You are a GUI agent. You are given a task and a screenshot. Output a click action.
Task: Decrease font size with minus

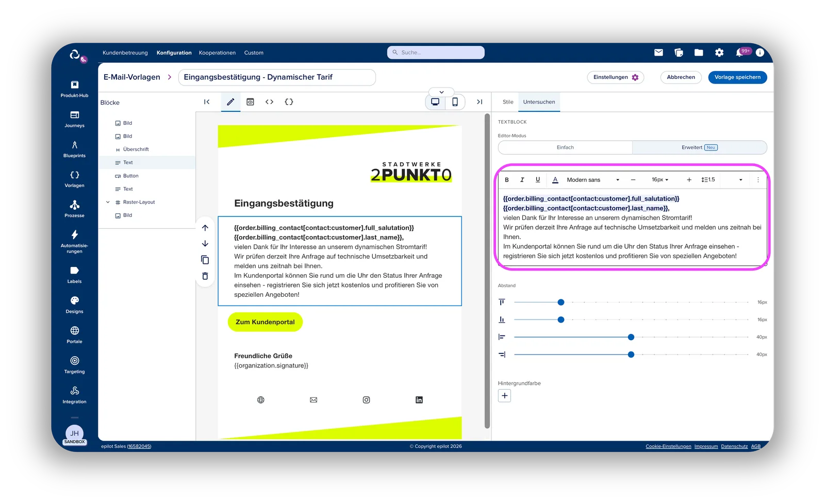tap(633, 180)
